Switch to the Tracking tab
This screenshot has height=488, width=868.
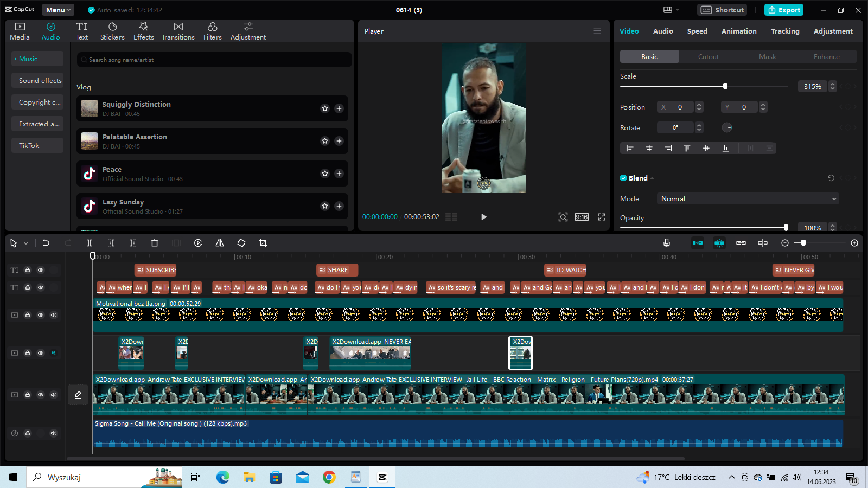point(785,31)
